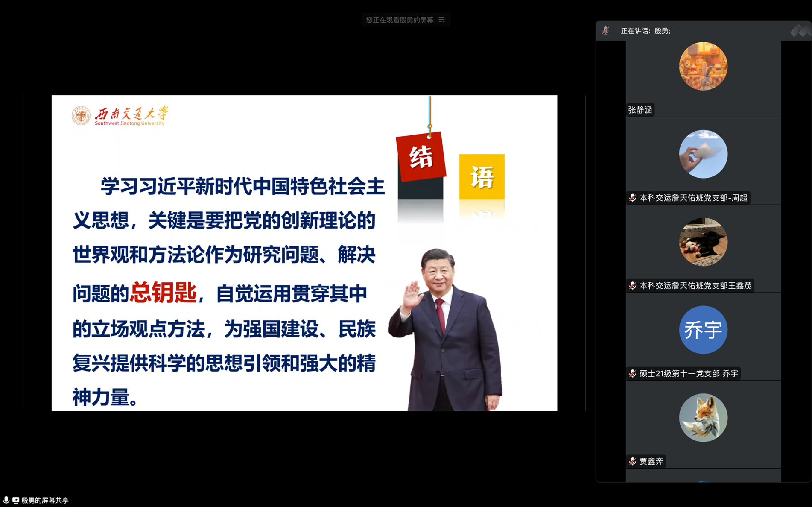Click the Southwest Jiaotong University logo on slide

pos(120,116)
